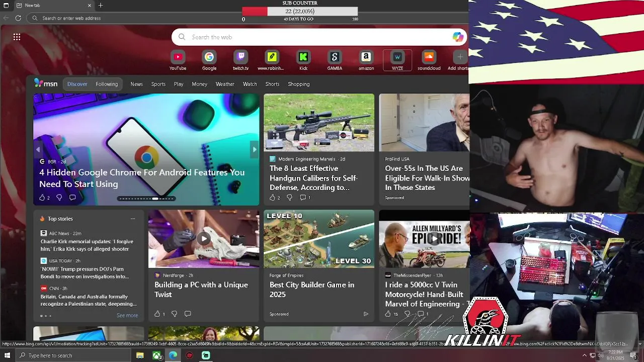The height and width of the screenshot is (362, 644).
Task: Show hidden system tray icons
Action: click(584, 355)
